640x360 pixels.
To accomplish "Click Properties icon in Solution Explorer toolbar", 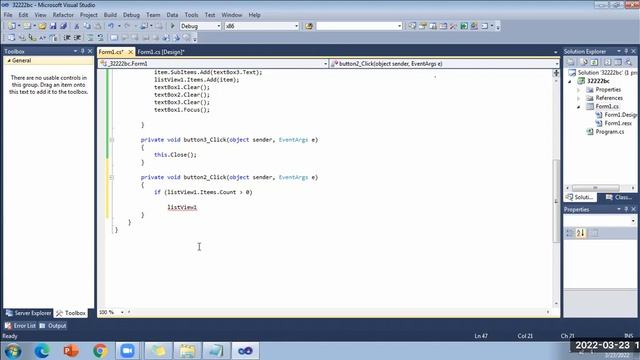I will (571, 62).
